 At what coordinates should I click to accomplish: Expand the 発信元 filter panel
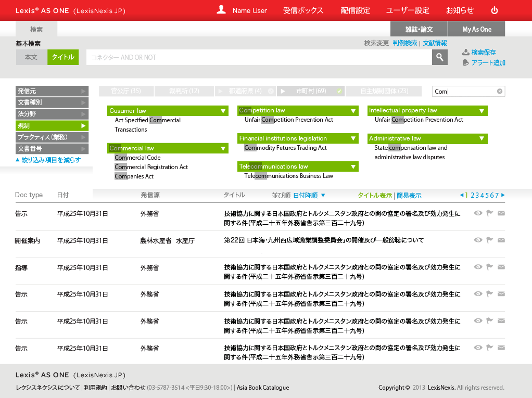(52, 91)
